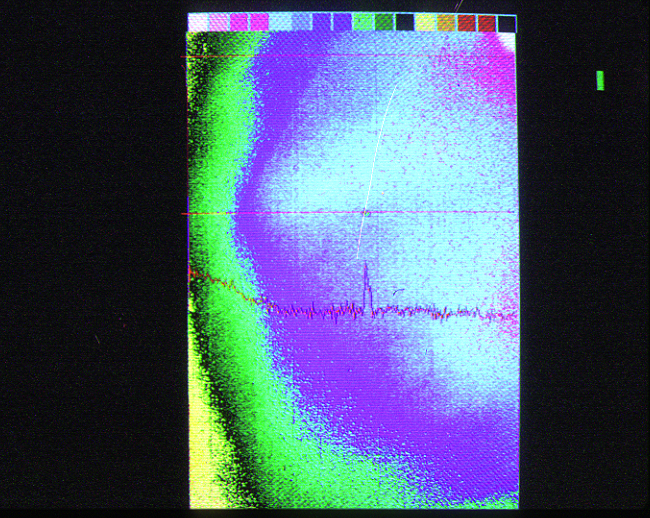Click the green indicator bar outside the image
The height and width of the screenshot is (518, 650).
click(600, 80)
